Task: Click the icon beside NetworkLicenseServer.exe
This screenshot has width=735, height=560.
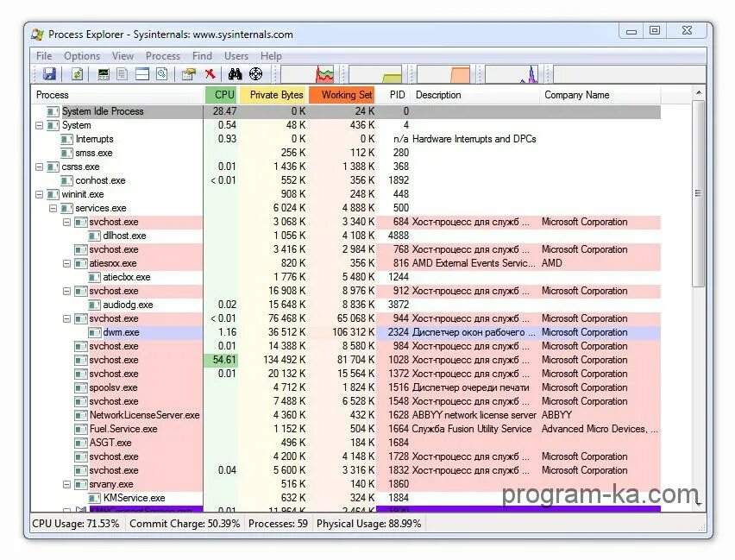Action: point(81,416)
